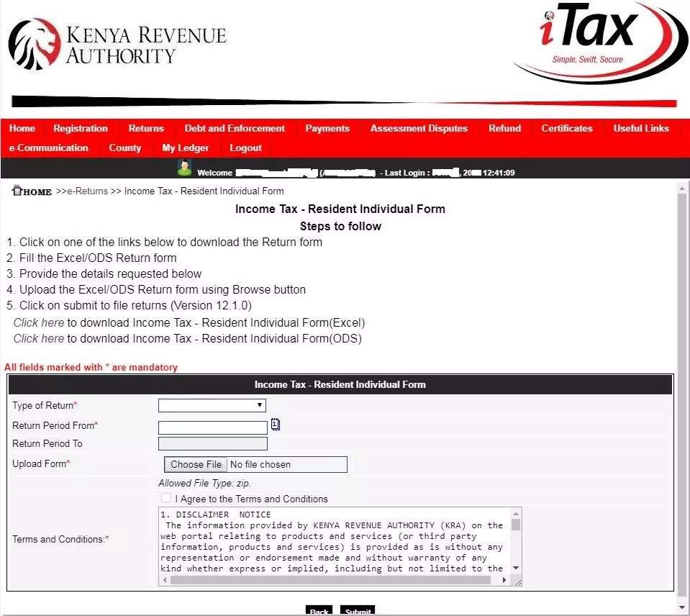690x616 pixels.
Task: Click the terms box vertical scrollbar down arrow
Action: (x=516, y=568)
